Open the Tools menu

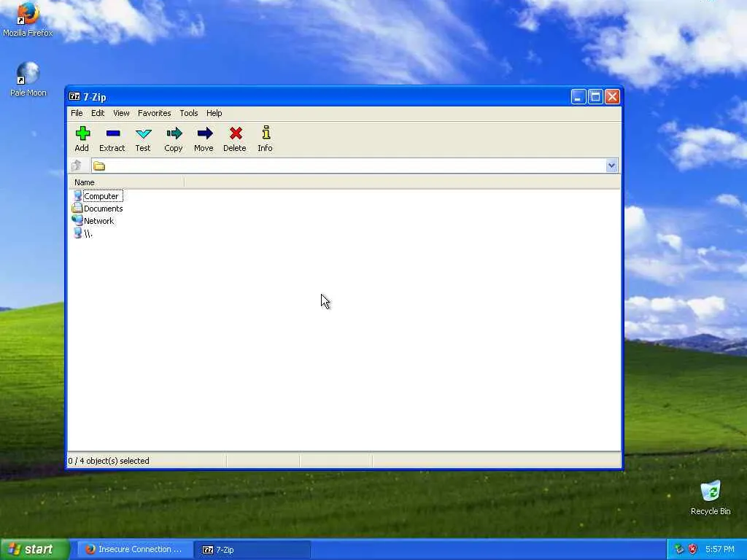(x=189, y=113)
